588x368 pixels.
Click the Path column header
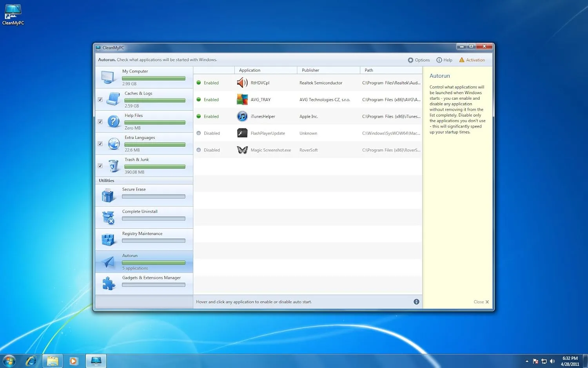[x=368, y=70]
